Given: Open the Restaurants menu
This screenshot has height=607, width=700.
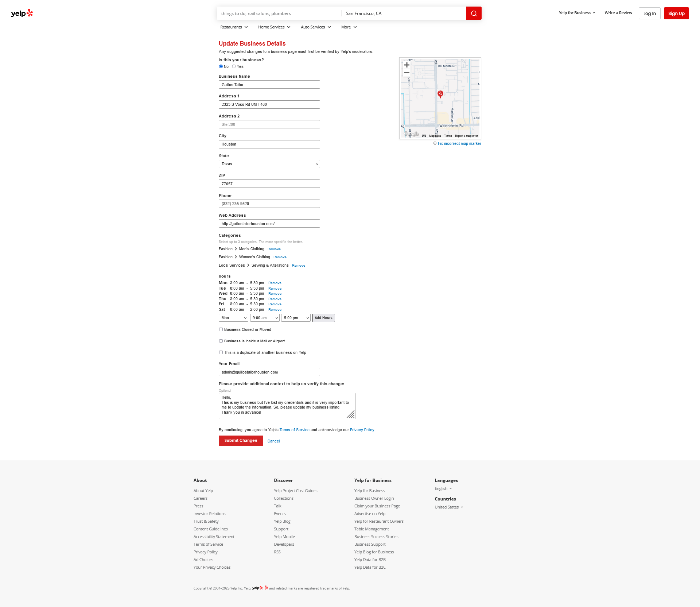Looking at the screenshot, I should click(234, 27).
